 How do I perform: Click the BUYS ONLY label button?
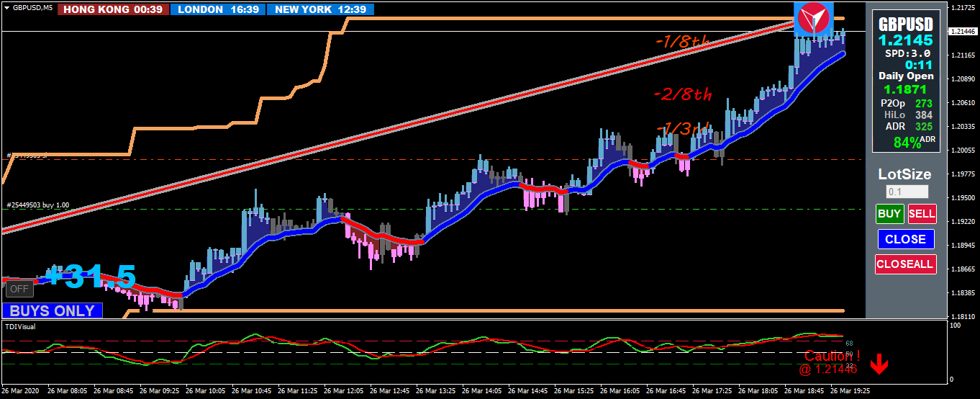tap(52, 310)
